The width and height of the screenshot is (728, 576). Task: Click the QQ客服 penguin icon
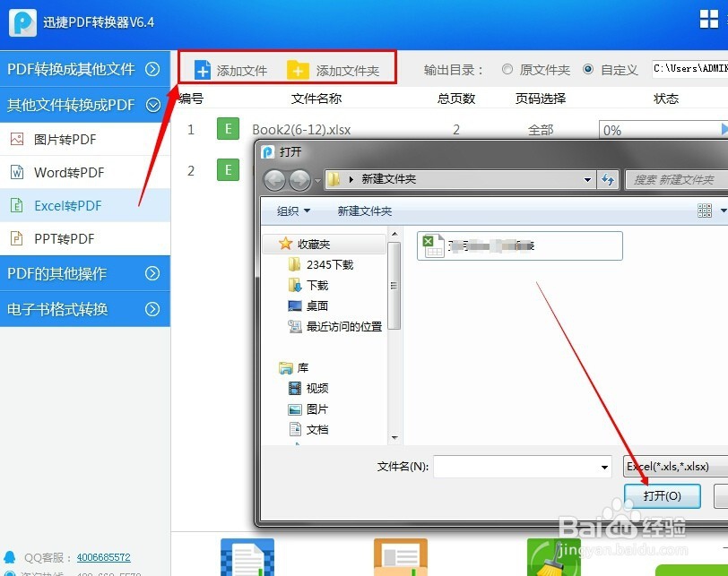point(9,557)
